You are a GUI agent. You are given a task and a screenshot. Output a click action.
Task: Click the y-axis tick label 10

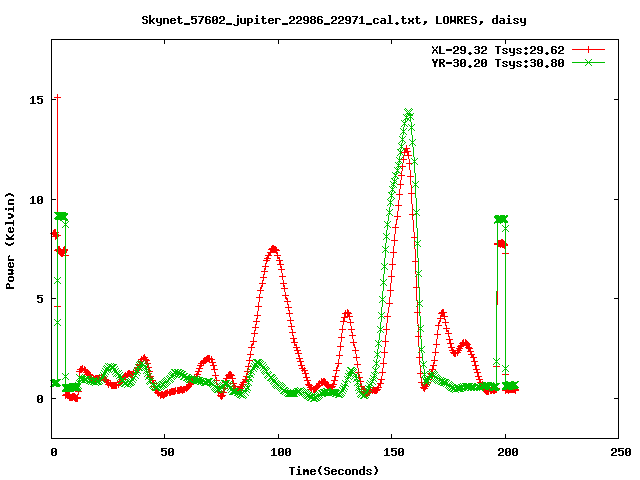coord(36,199)
